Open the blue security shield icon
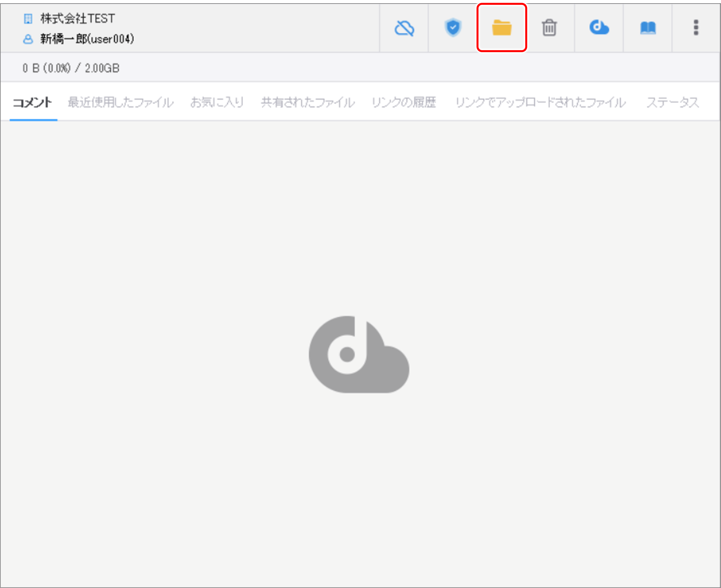 453,28
